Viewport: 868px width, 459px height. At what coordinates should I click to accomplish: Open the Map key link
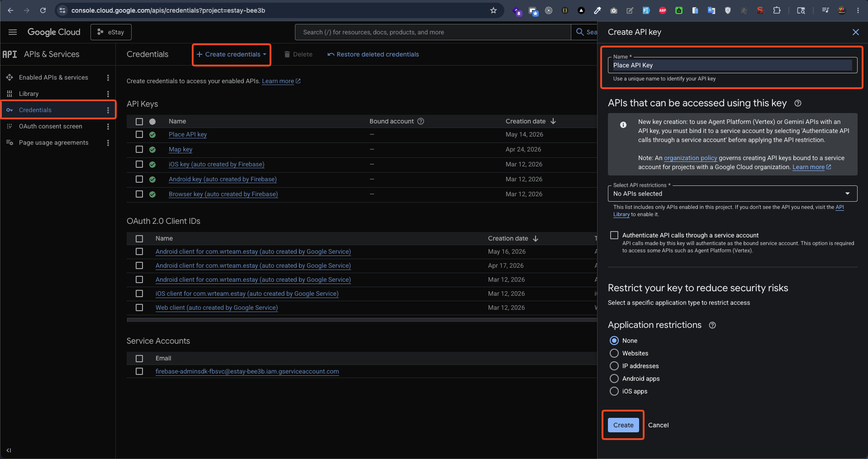tap(180, 149)
